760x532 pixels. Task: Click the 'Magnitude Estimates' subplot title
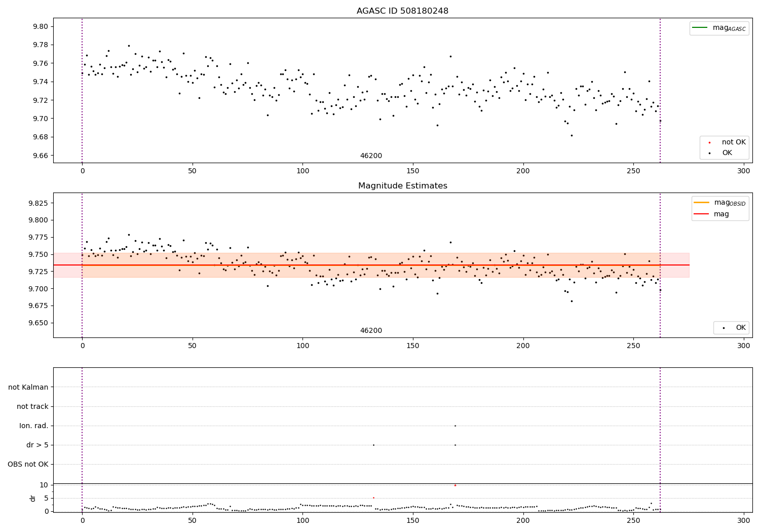[402, 186]
